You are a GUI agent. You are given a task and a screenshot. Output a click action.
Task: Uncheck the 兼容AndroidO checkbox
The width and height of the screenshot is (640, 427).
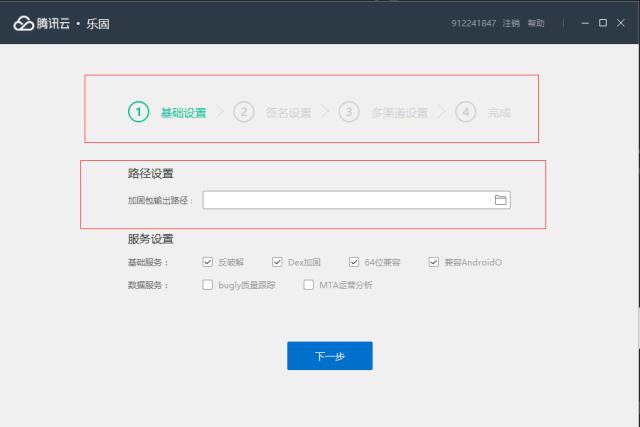click(433, 262)
